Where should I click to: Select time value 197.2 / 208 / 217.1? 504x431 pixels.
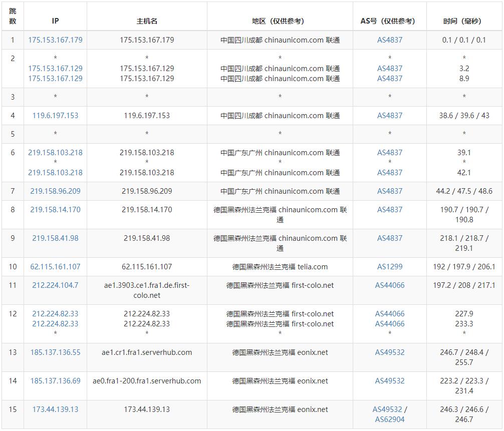pyautogui.click(x=464, y=285)
